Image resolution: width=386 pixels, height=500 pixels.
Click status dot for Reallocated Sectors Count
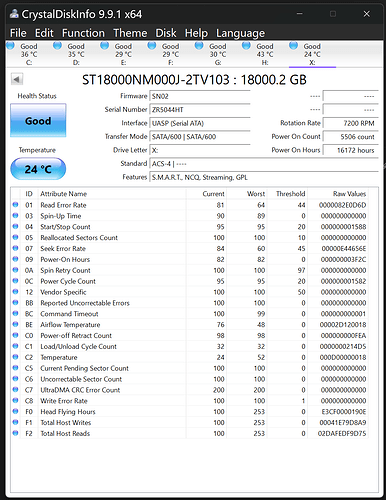15,237
